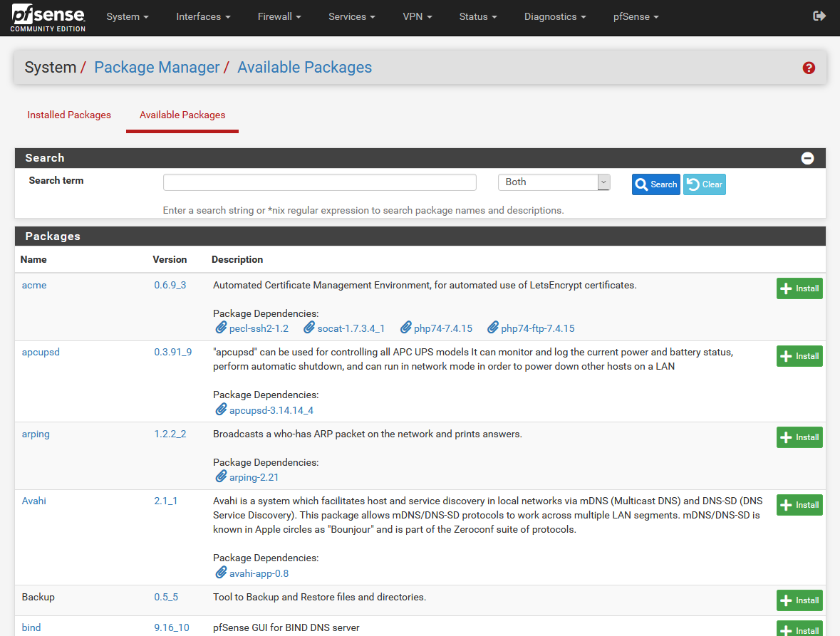The height and width of the screenshot is (636, 840).
Task: Open the Interfaces menu
Action: click(203, 16)
